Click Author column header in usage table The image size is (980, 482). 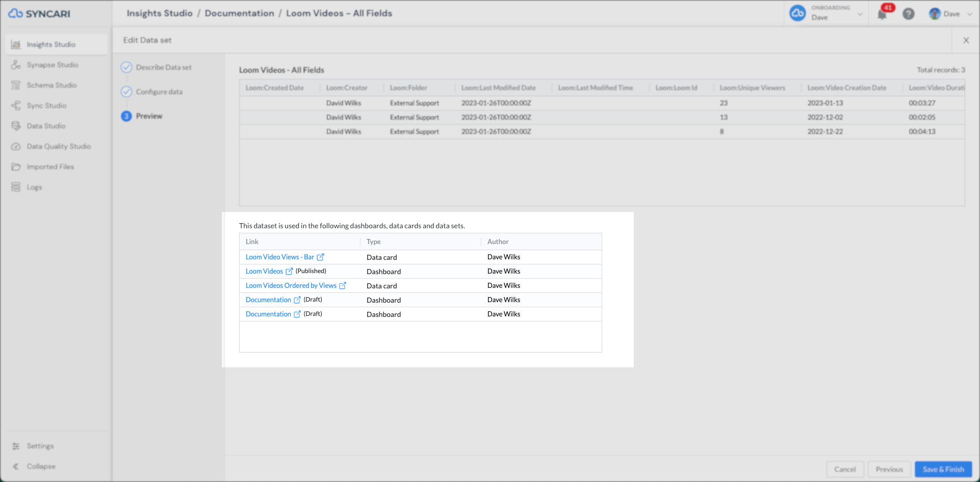[x=498, y=242]
